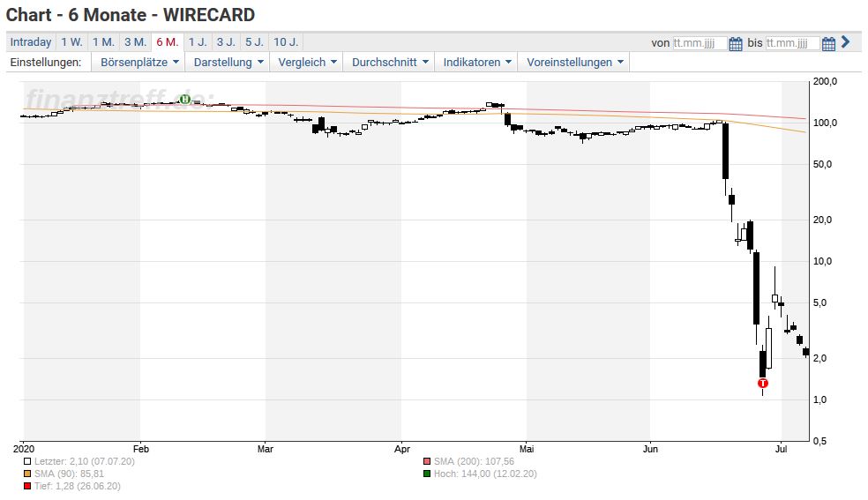Click the red Tief legend swatch
The image size is (868, 500).
point(27,486)
